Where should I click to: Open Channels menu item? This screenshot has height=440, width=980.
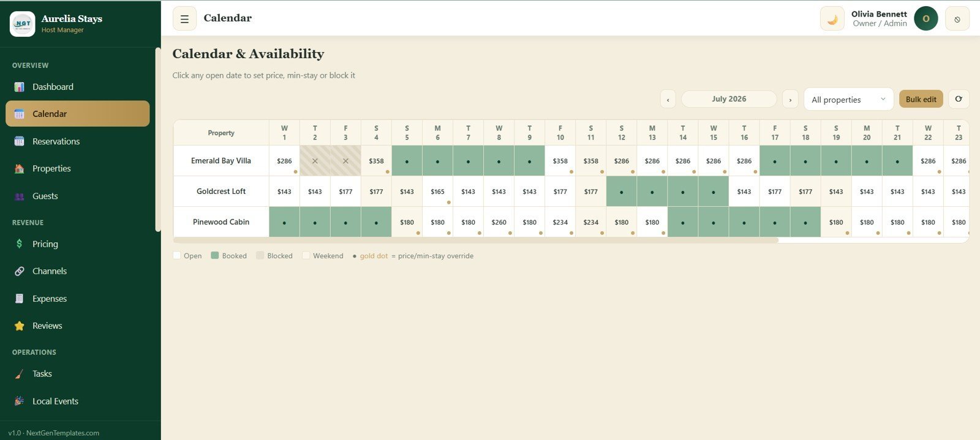tap(77, 271)
